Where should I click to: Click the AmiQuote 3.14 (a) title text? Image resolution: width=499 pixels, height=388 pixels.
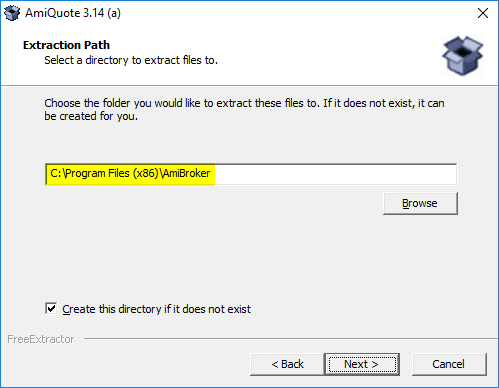pyautogui.click(x=73, y=13)
